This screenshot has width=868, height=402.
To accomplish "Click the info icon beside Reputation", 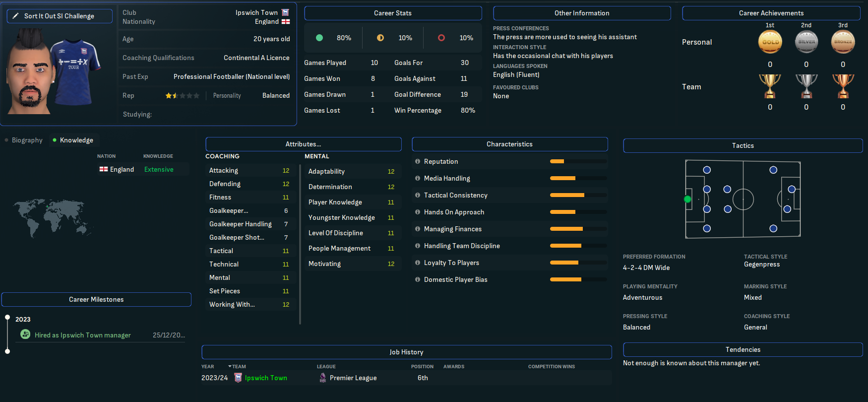I will 418,161.
